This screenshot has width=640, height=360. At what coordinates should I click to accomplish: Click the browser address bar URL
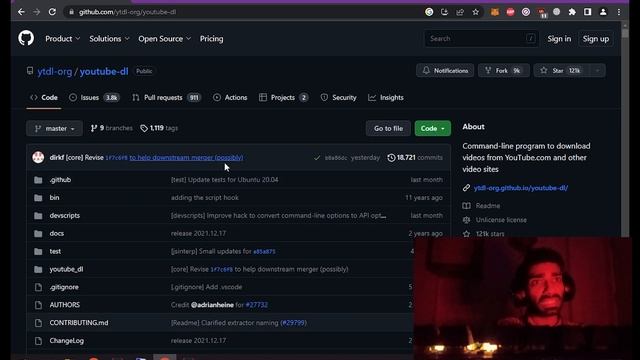click(127, 12)
